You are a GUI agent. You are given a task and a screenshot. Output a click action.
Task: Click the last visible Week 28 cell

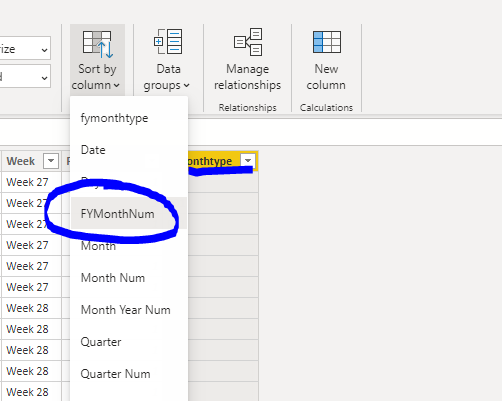click(31, 392)
